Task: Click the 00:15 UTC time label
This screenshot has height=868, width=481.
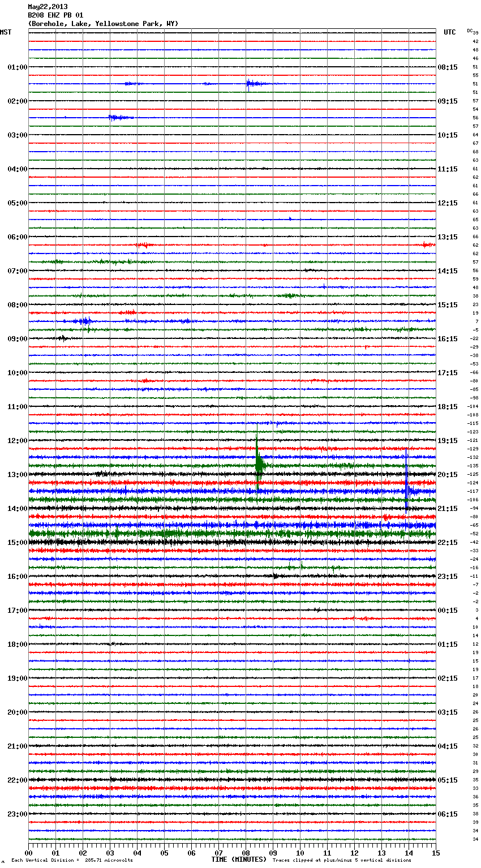Action: (448, 611)
